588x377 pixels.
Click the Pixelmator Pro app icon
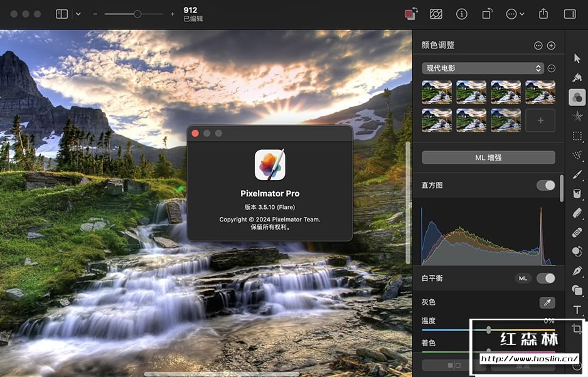270,164
